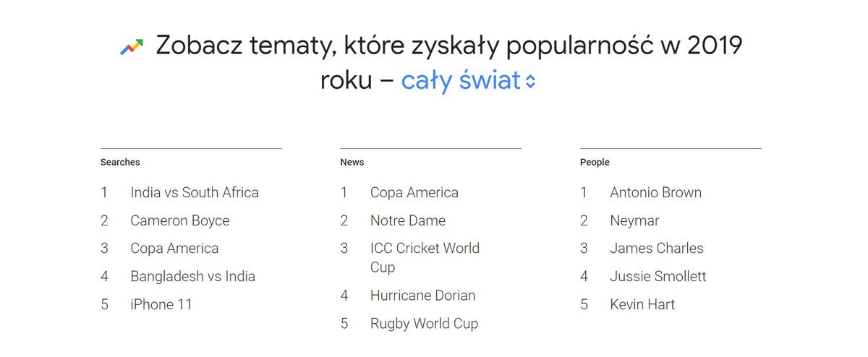868x357 pixels.
Task: Open "Hurricane Dorian" news topic
Action: [x=422, y=296]
